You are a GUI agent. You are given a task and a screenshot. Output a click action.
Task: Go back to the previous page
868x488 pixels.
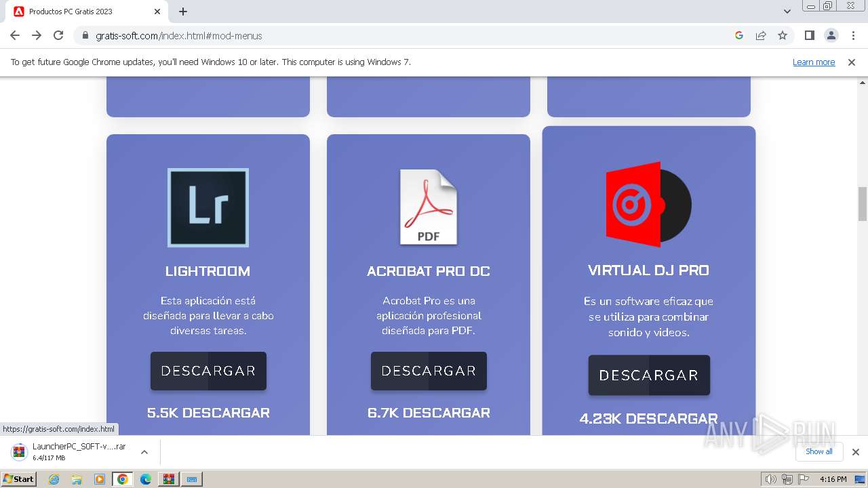(15, 35)
